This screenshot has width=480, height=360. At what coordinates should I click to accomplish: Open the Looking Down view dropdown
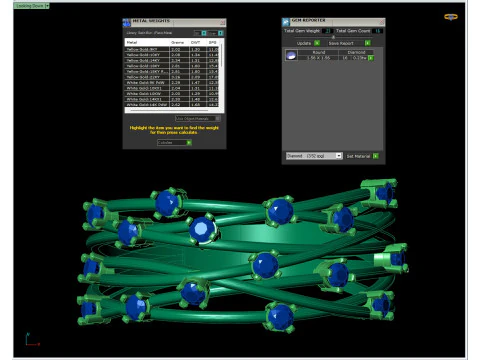coord(32,6)
